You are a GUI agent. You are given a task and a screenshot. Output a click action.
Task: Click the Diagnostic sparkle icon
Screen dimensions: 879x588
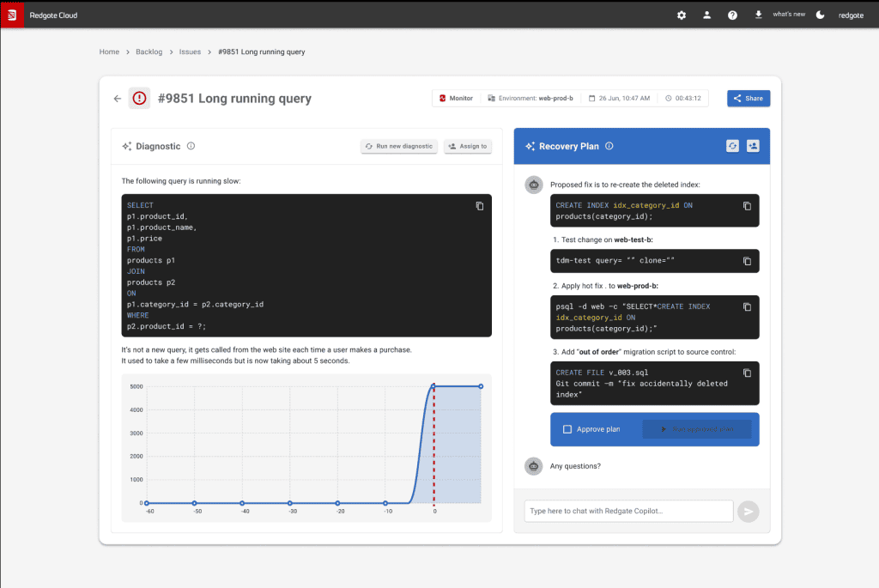coord(127,146)
